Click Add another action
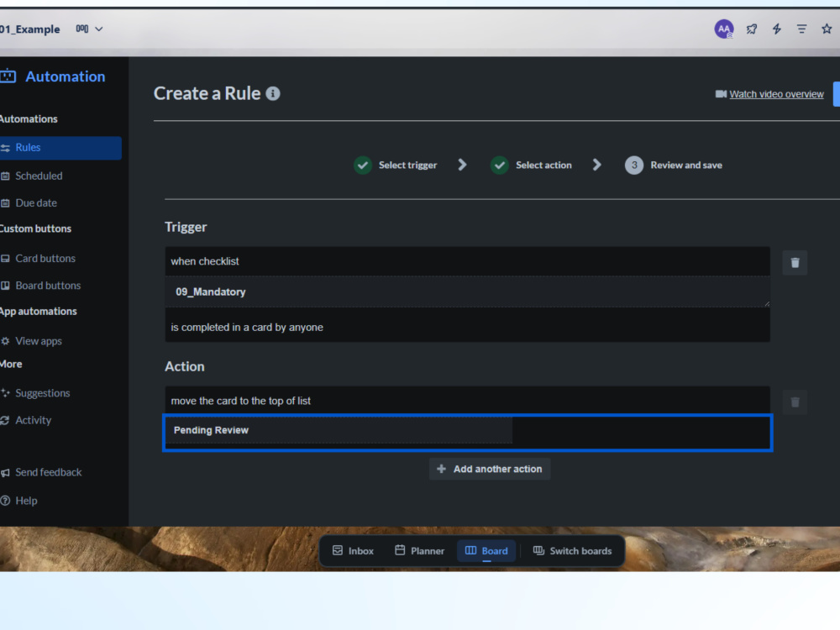The height and width of the screenshot is (630, 840). pyautogui.click(x=490, y=470)
